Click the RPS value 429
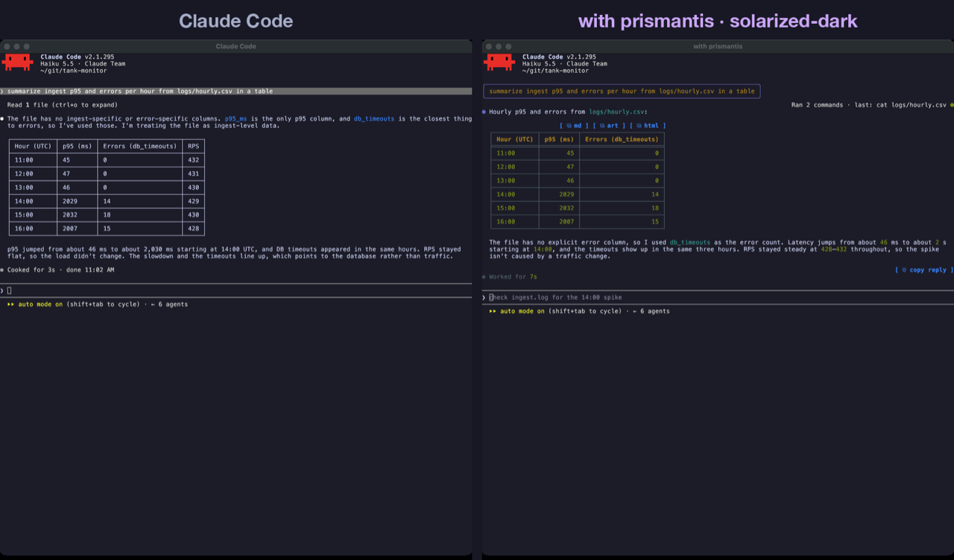954x560 pixels. 194,202
